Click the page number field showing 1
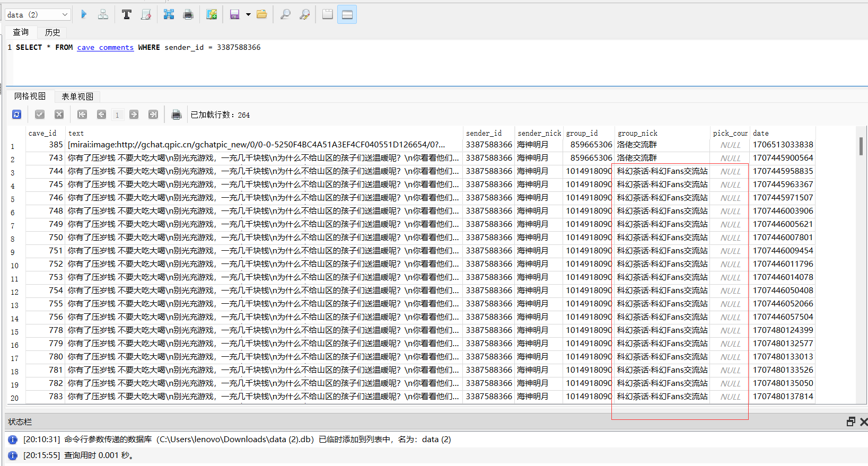This screenshot has height=466, width=868. tap(117, 115)
